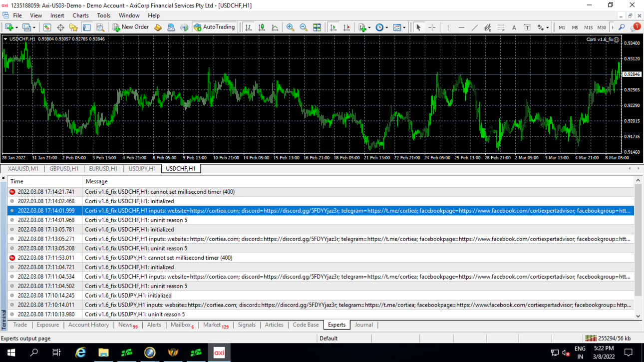The width and height of the screenshot is (644, 362).
Task: Open the Journal terminal tab
Action: click(363, 325)
